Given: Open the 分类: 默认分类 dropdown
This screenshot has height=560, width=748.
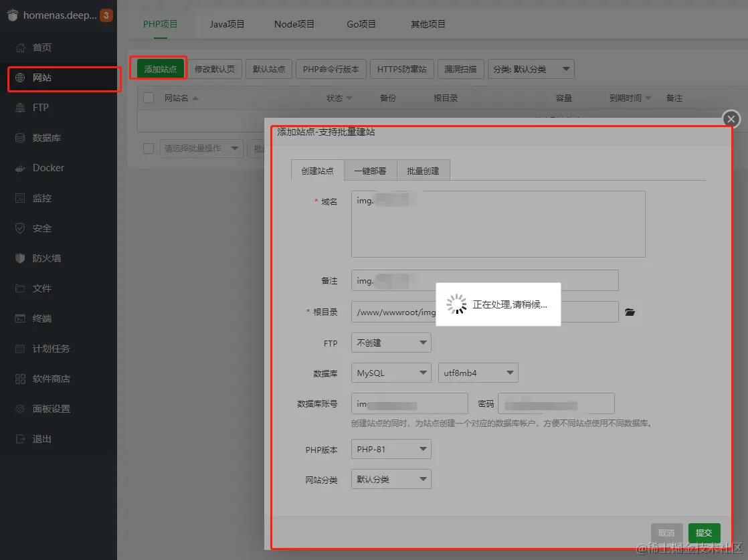Looking at the screenshot, I should click(x=531, y=69).
